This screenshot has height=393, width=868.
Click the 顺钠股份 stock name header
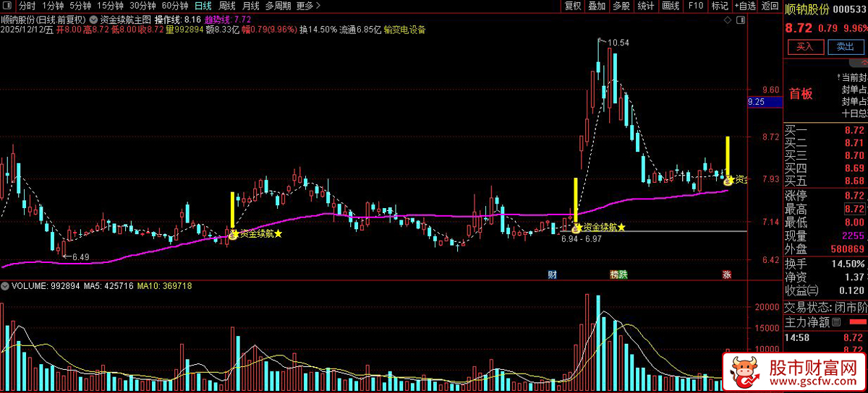tap(807, 9)
